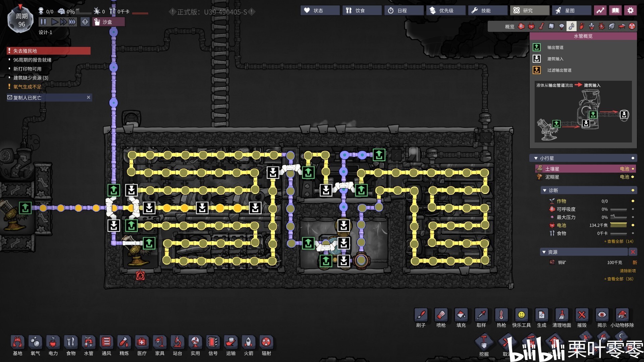Image resolution: width=644 pixels, height=362 pixels.
Task: Select the sandbox Brush (刷子) tool
Action: point(421,318)
